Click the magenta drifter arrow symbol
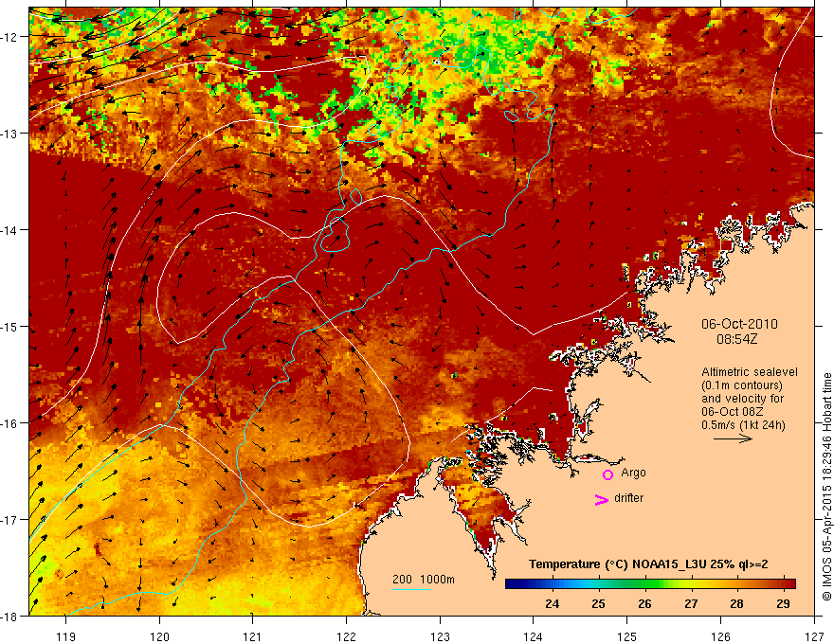The image size is (834, 644). tap(602, 499)
